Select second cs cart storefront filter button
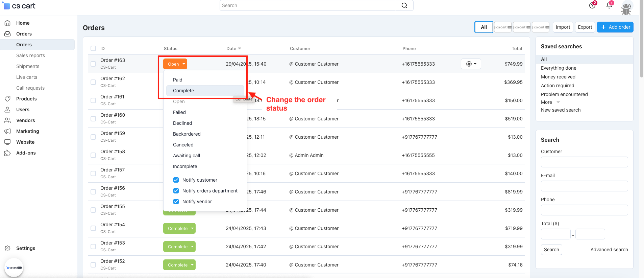Viewport: 644px width, 278px height. 522,27
